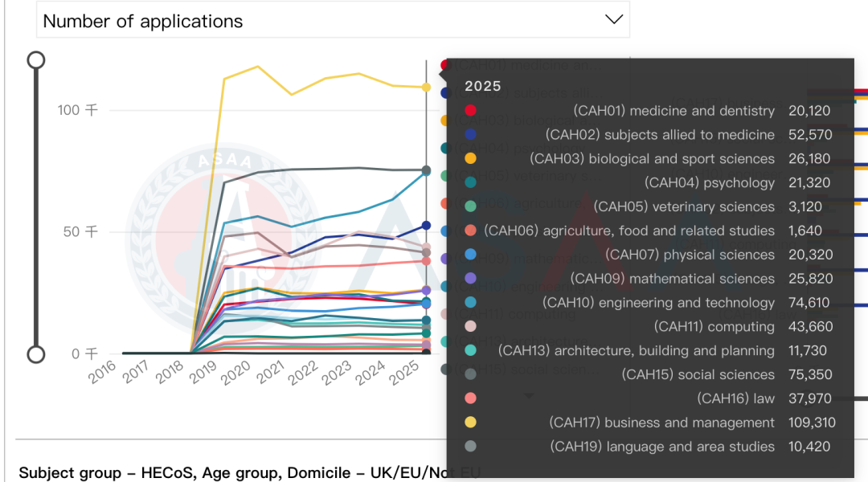
Task: Click the engineering and technology tooltip row
Action: pos(649,303)
